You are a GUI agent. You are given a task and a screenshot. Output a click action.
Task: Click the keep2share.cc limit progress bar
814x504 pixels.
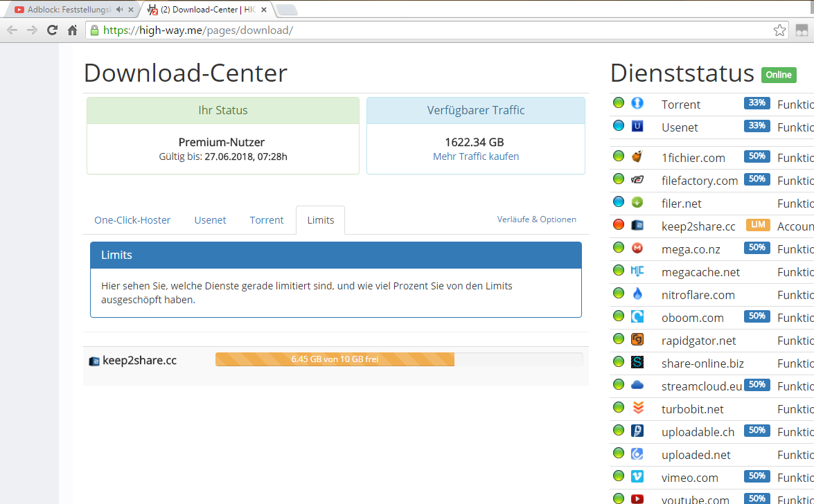click(x=398, y=359)
